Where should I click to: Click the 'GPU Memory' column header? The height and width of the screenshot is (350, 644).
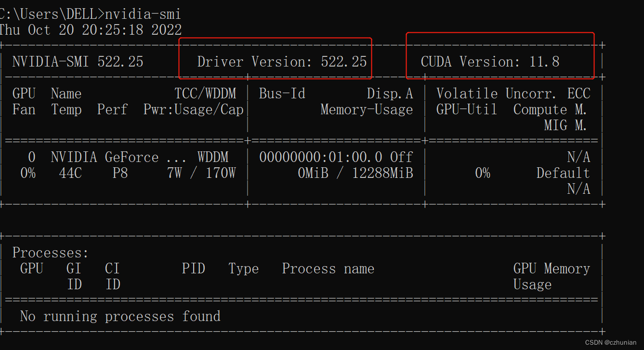(552, 269)
